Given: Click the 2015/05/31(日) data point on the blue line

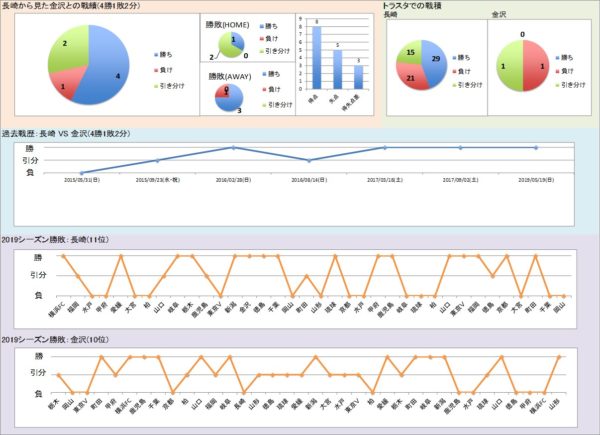Looking at the screenshot, I should tap(81, 173).
